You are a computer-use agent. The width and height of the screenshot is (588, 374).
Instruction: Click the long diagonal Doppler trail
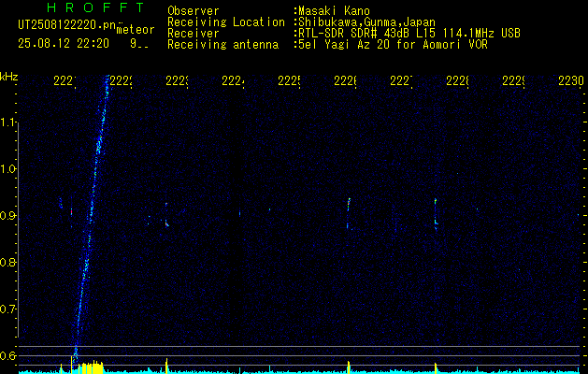pos(90,218)
